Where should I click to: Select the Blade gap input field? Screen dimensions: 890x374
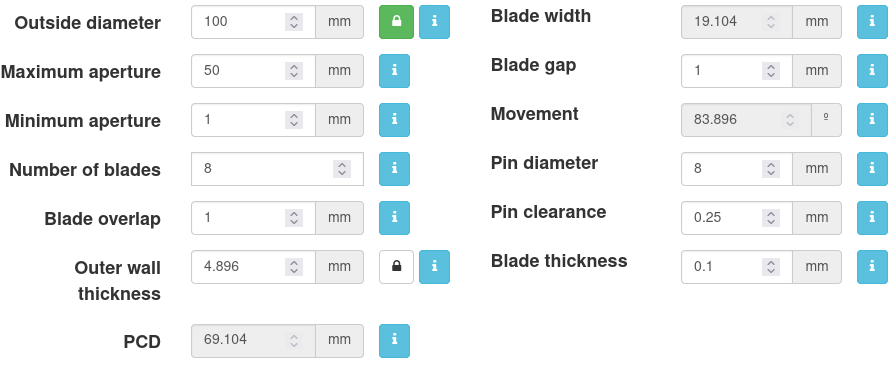737,71
